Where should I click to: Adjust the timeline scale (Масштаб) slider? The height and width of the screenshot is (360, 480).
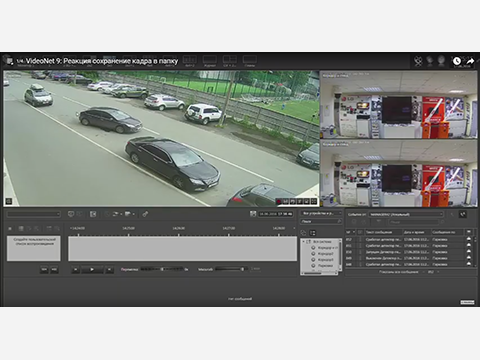click(232, 269)
